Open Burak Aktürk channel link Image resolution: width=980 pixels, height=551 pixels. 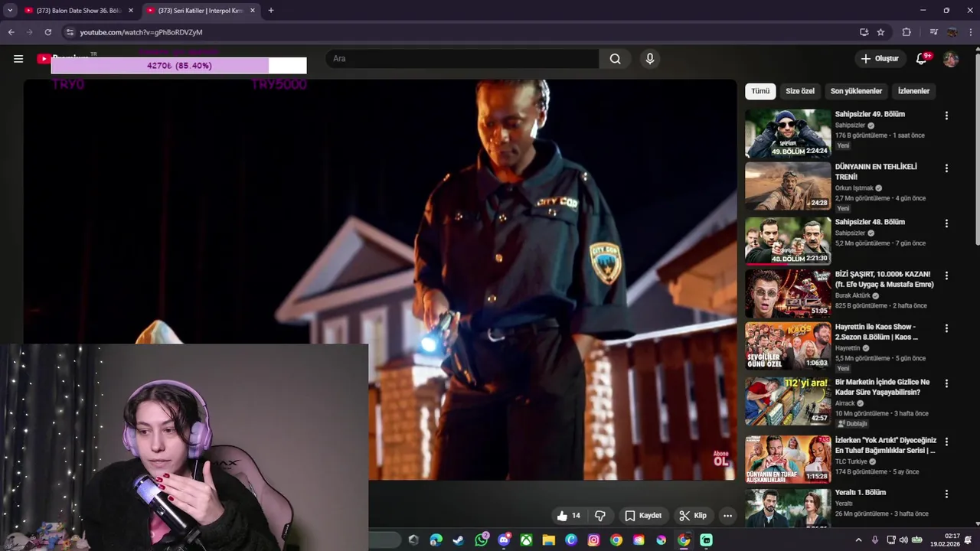point(852,295)
